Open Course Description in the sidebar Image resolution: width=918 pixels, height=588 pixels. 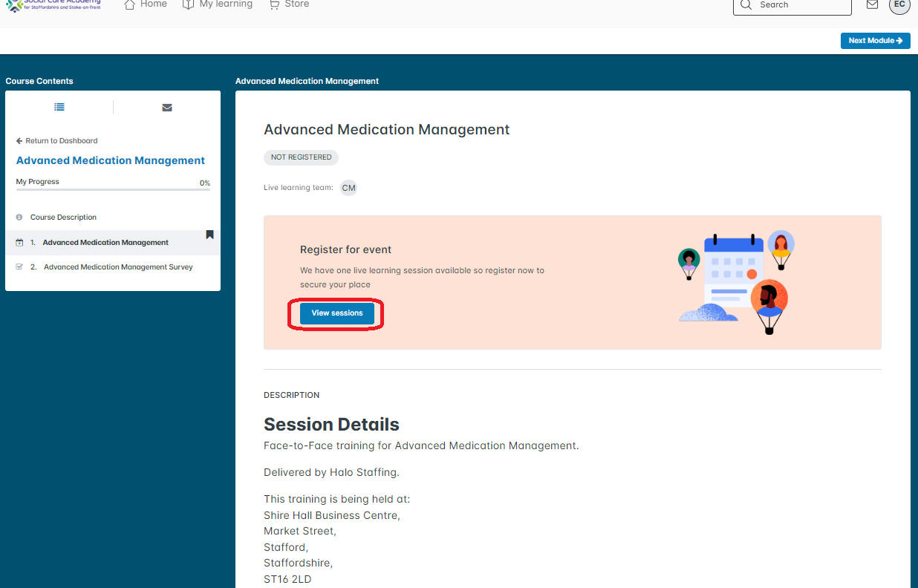pyautogui.click(x=63, y=218)
